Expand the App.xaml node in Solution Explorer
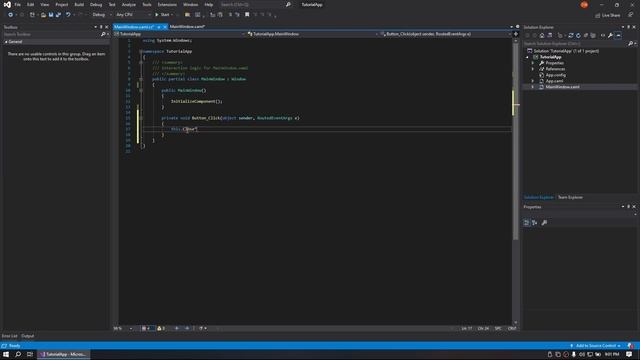The width and height of the screenshot is (640, 360). click(x=533, y=81)
